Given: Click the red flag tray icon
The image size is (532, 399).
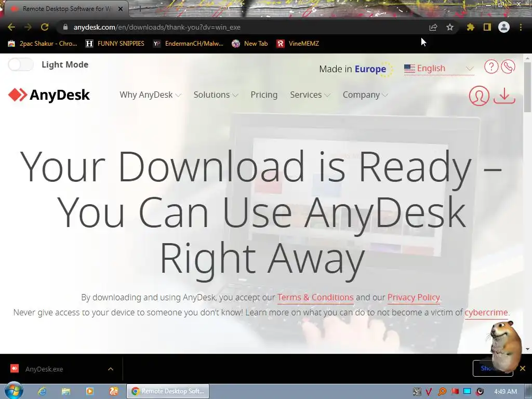Looking at the screenshot, I should pos(455,391).
